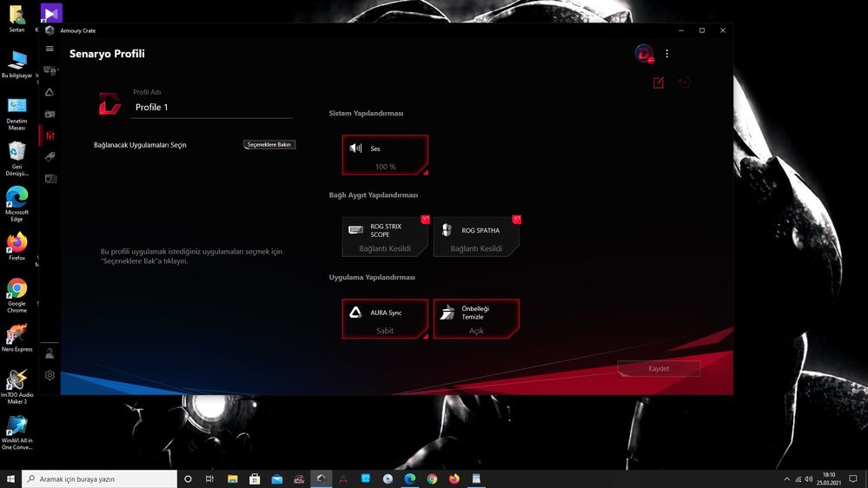Open the News sidebar icon

tap(50, 179)
